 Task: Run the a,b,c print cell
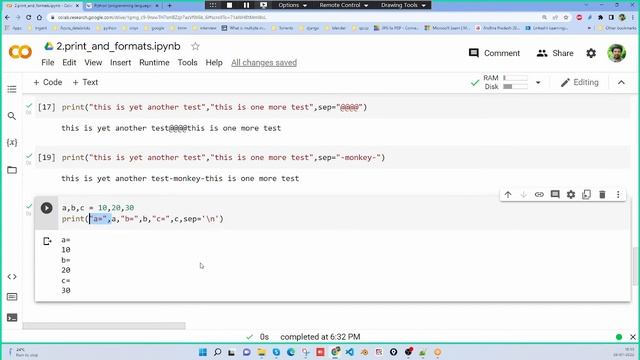(x=47, y=208)
